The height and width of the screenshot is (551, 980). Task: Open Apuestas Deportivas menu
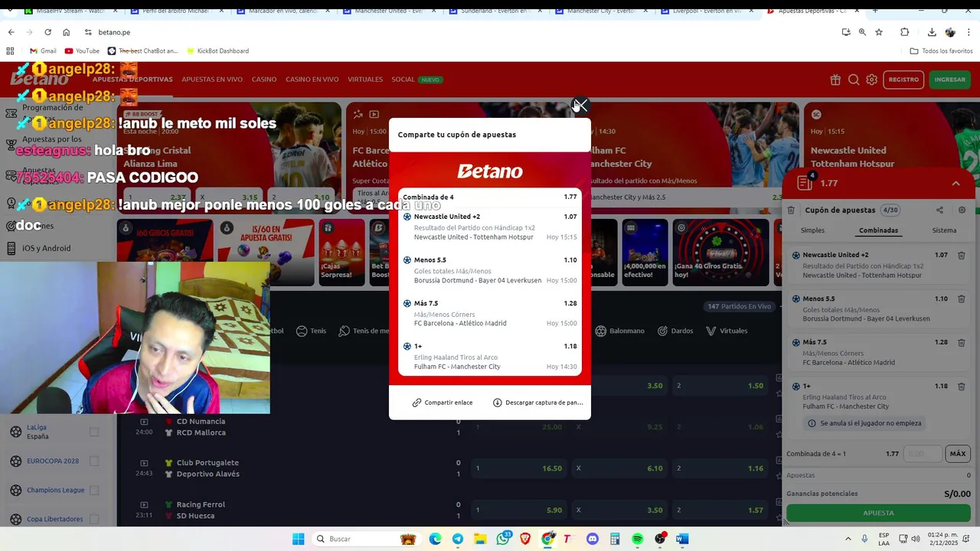(x=132, y=80)
